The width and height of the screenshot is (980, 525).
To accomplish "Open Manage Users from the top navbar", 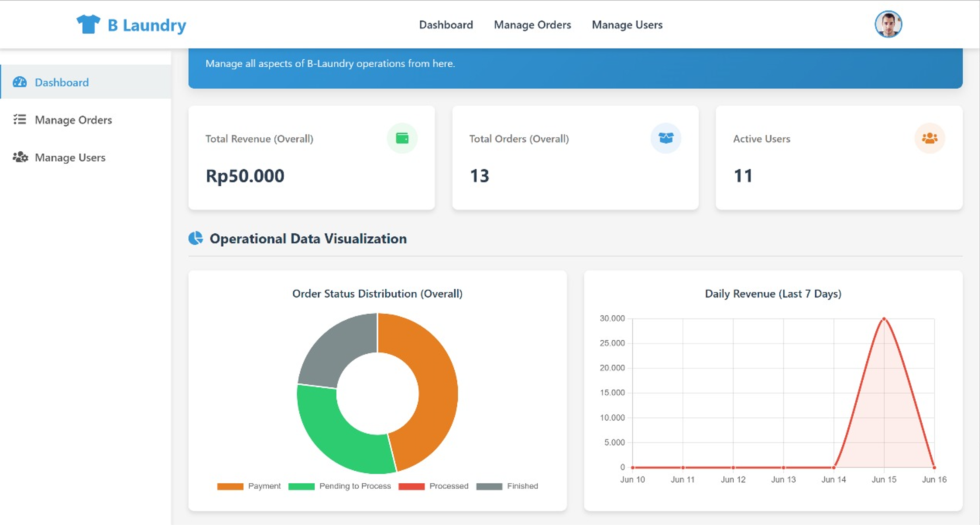I will pyautogui.click(x=627, y=25).
